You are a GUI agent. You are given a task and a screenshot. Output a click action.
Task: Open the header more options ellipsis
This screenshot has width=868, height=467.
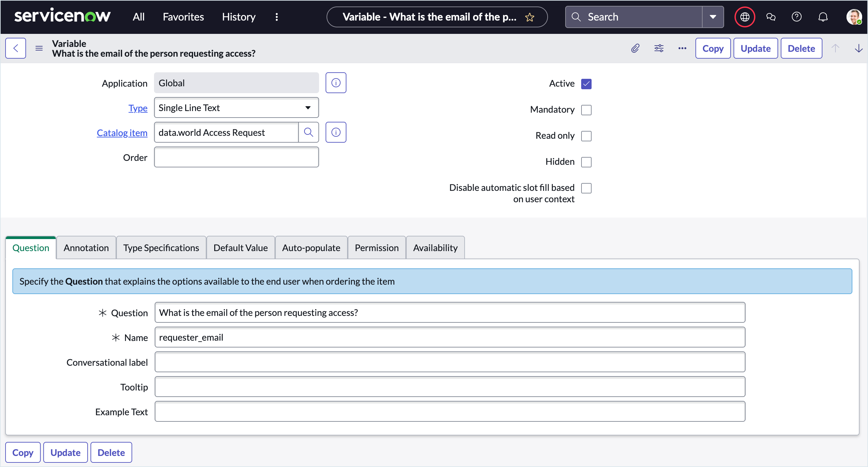[682, 49]
